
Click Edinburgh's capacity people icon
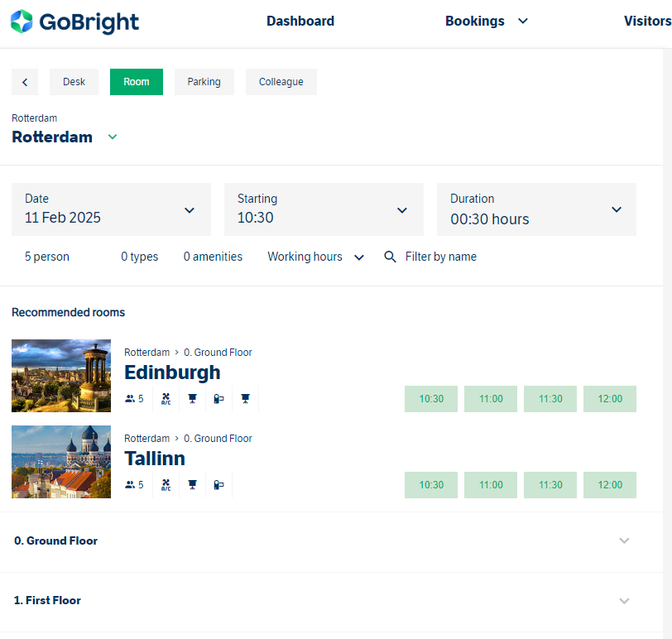(x=130, y=399)
